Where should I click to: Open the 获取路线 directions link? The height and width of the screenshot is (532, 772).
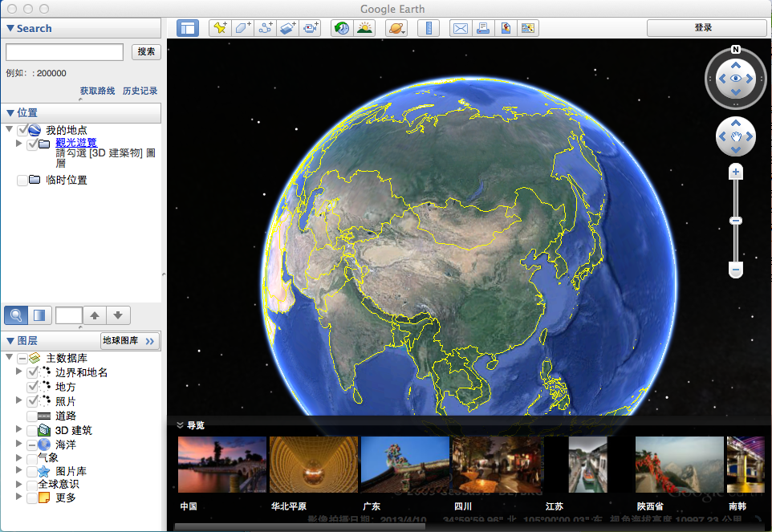coord(97,91)
